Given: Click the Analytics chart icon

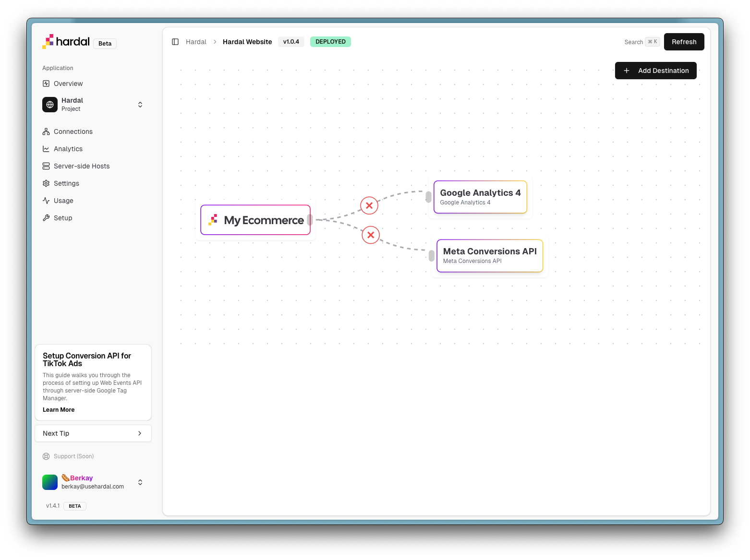Looking at the screenshot, I should click(x=46, y=149).
